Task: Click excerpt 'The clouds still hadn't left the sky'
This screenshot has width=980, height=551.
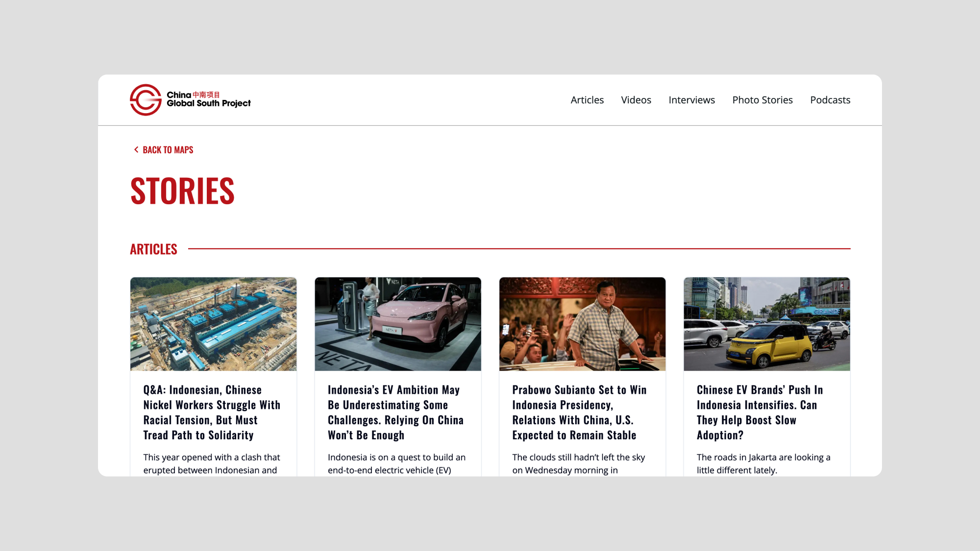Action: [x=579, y=463]
